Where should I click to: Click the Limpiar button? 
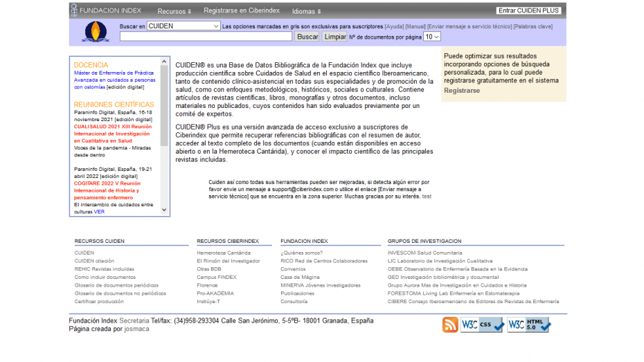[334, 37]
